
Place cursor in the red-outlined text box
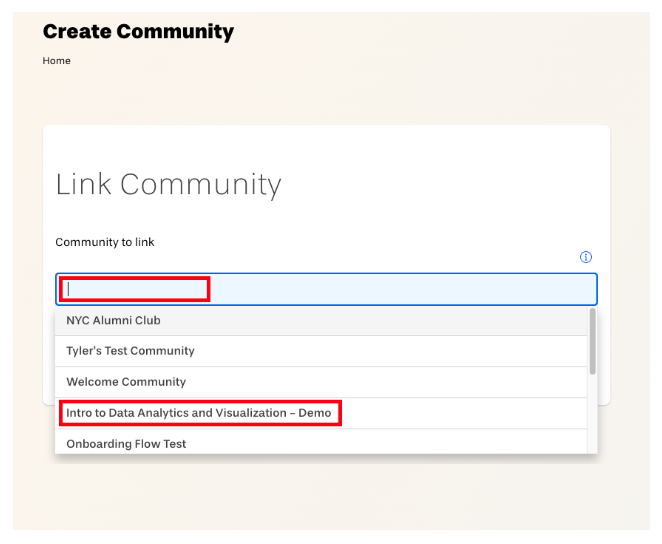click(135, 289)
